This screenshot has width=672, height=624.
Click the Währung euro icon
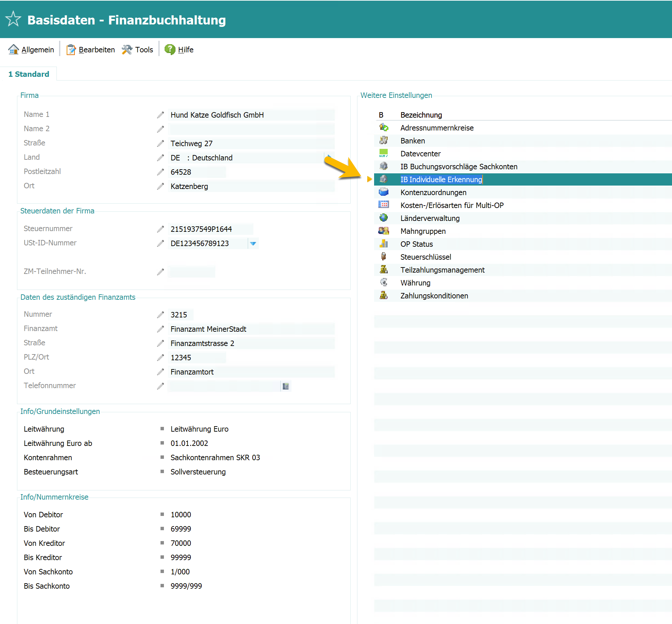[x=384, y=282]
